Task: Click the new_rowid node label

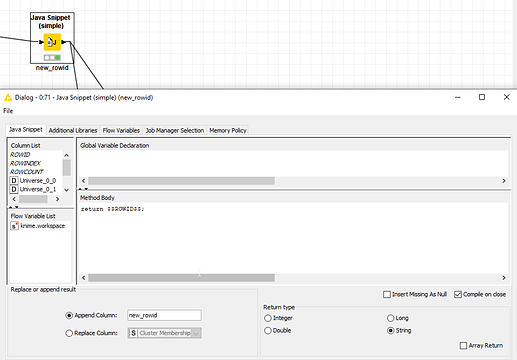Action: [x=52, y=68]
